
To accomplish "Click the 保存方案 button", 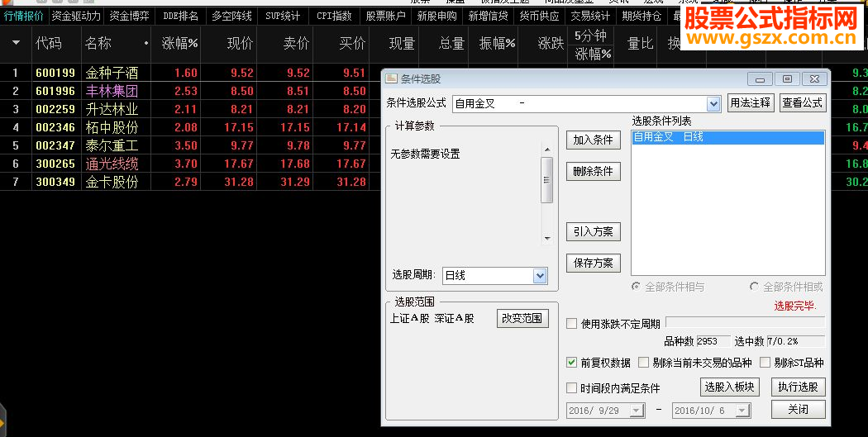I will [594, 263].
